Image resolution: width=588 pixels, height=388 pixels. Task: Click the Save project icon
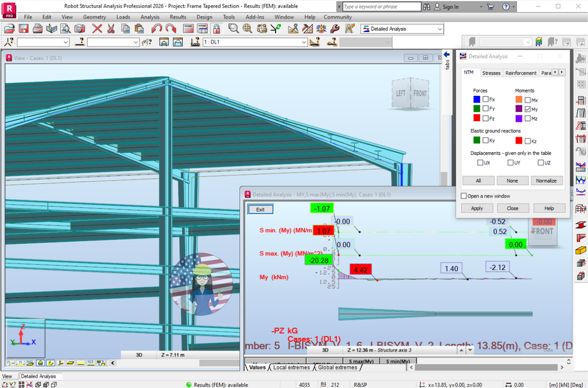pos(24,29)
